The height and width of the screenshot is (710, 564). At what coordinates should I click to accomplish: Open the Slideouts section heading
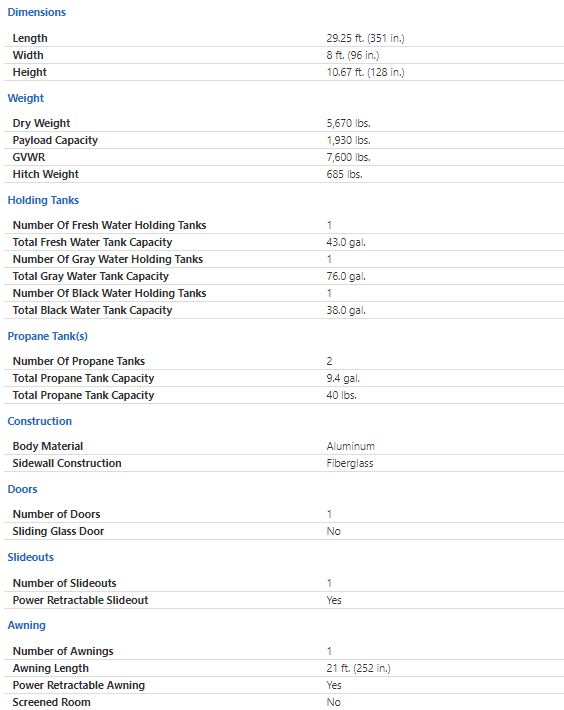[x=30, y=557]
